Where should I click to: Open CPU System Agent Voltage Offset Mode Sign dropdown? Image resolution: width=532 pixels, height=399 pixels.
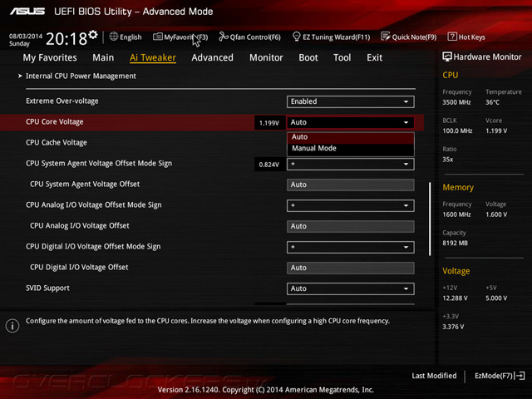click(x=351, y=165)
